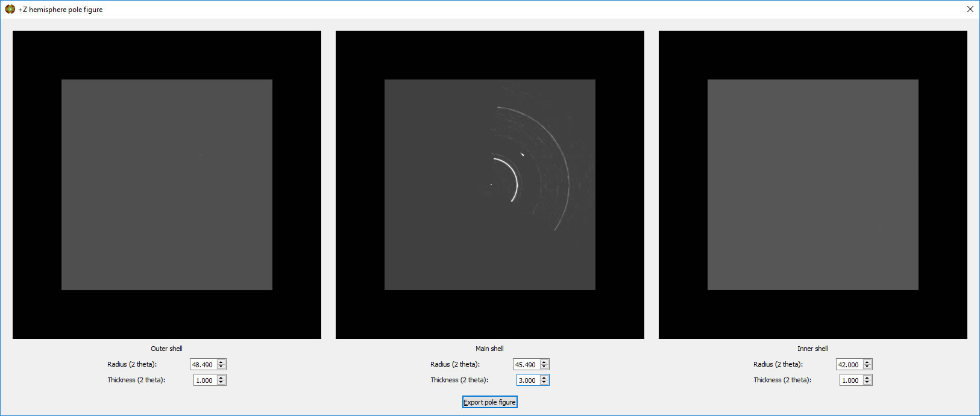The image size is (980, 416).
Task: Click the Outer shell pole figure image
Action: (x=167, y=185)
